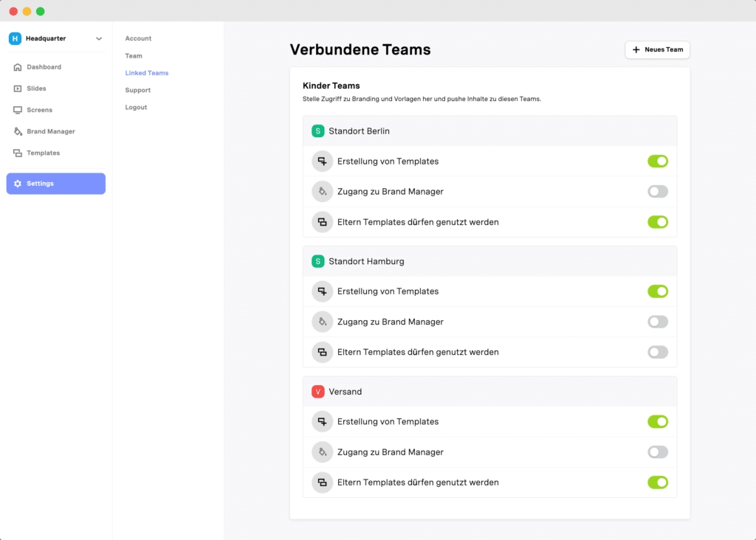The height and width of the screenshot is (540, 756).
Task: Click the green Standort Berlin badge
Action: 318,131
